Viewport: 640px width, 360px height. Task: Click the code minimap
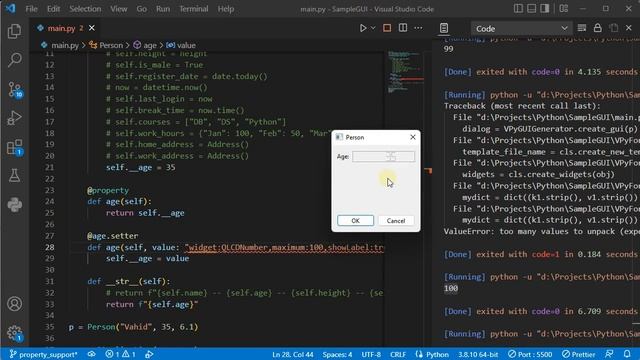(405, 73)
